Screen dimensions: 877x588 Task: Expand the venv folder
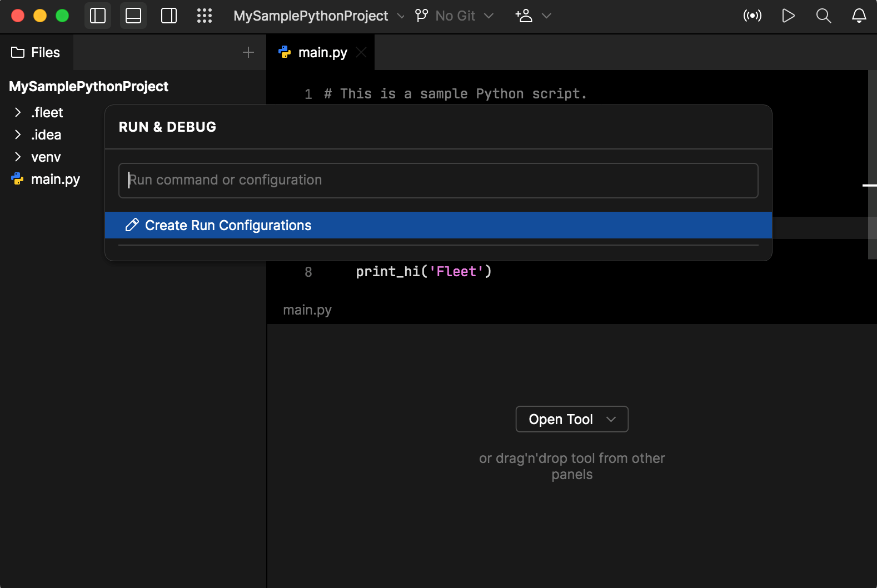[x=18, y=157]
